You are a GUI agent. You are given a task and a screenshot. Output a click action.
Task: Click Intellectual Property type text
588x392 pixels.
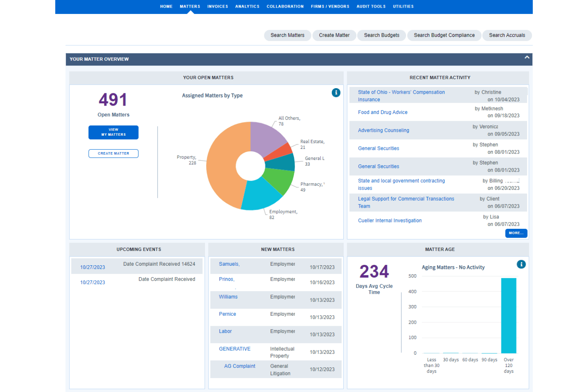282,352
